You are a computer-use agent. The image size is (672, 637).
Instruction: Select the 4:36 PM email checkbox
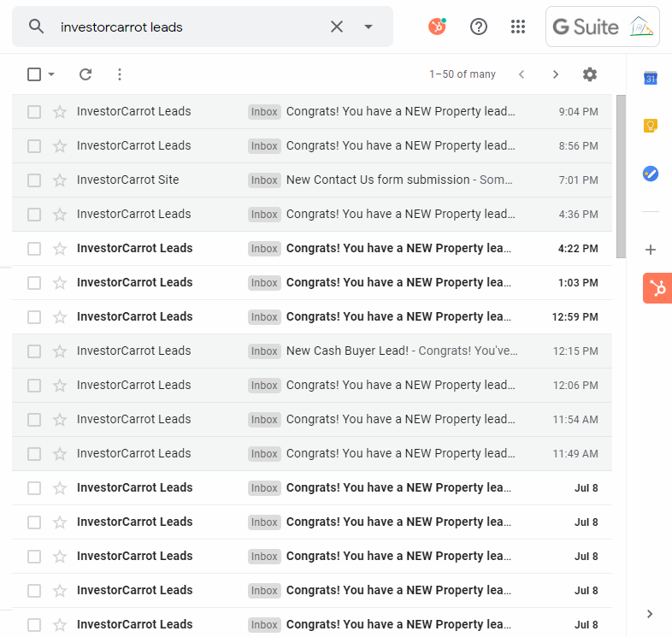point(34,215)
